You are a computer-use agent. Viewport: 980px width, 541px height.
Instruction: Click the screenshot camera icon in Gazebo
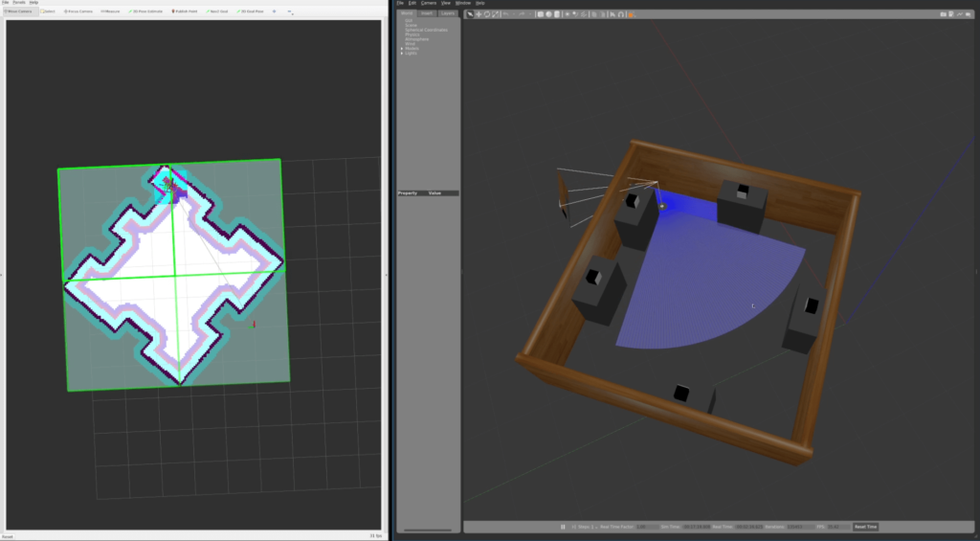tap(943, 14)
